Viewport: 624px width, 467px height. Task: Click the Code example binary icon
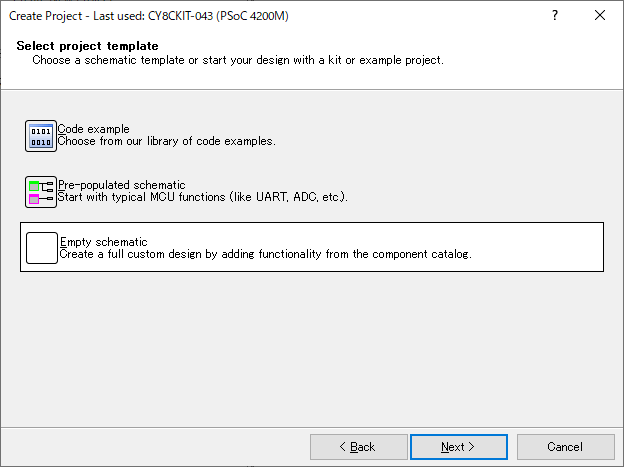[x=41, y=136]
